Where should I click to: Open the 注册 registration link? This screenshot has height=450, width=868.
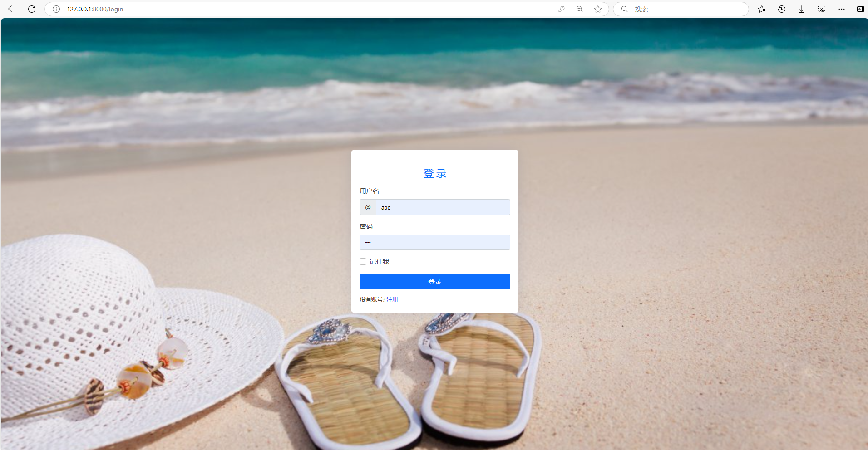pyautogui.click(x=392, y=299)
